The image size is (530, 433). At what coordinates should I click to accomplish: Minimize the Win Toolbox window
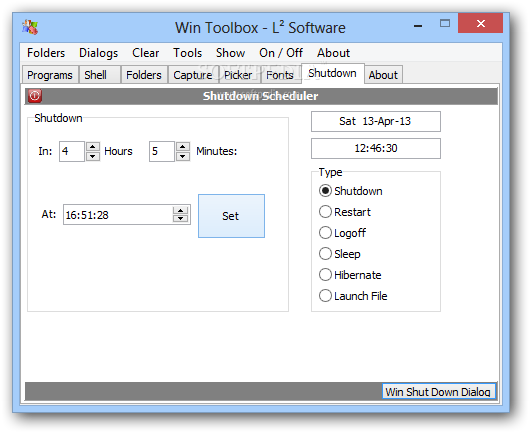point(418,25)
